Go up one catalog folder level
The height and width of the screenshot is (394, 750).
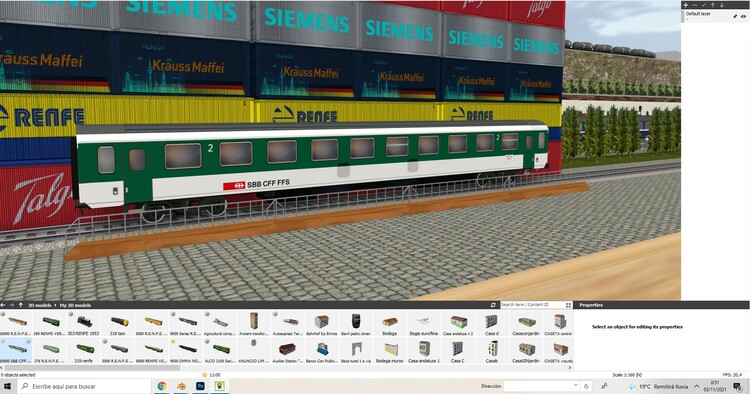[21, 305]
